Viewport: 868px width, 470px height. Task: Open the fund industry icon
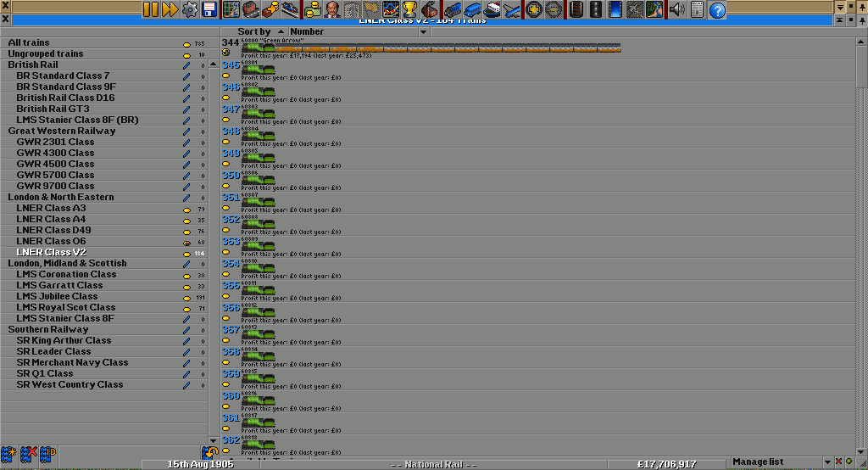430,9
